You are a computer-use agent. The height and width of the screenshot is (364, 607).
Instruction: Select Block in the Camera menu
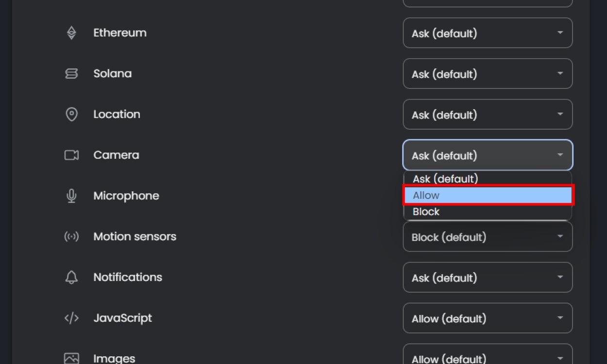(x=488, y=212)
